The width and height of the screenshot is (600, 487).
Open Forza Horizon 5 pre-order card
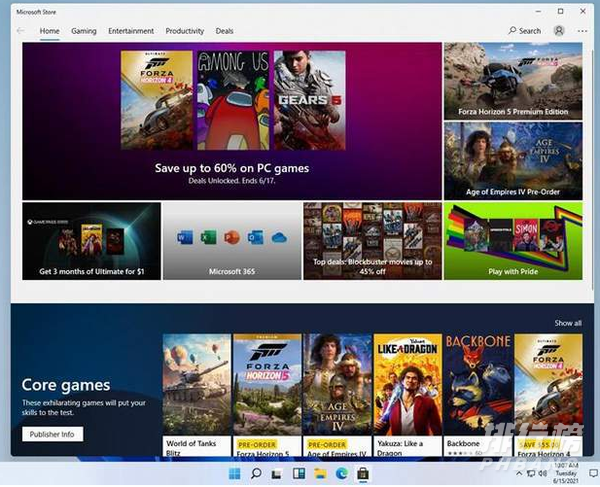267,395
